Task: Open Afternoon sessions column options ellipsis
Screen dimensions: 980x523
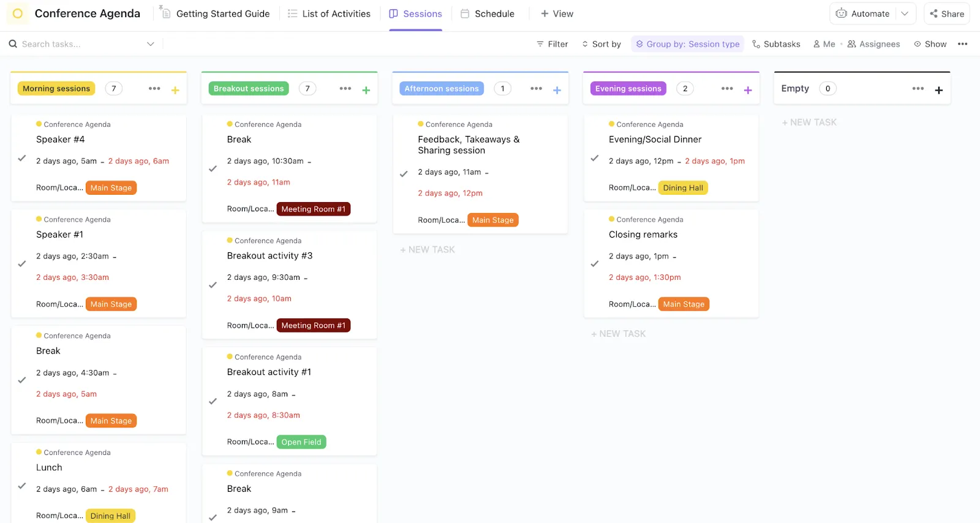Action: tap(537, 89)
